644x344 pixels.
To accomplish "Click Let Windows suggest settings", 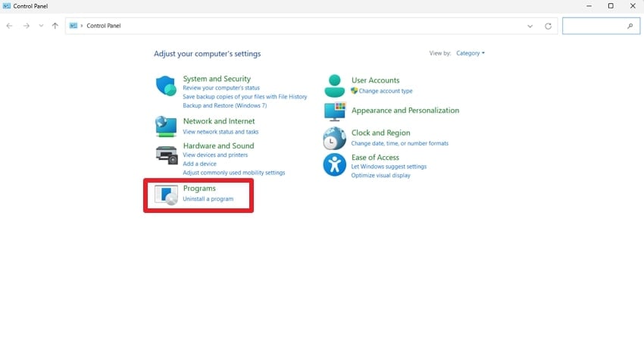I will 389,167.
